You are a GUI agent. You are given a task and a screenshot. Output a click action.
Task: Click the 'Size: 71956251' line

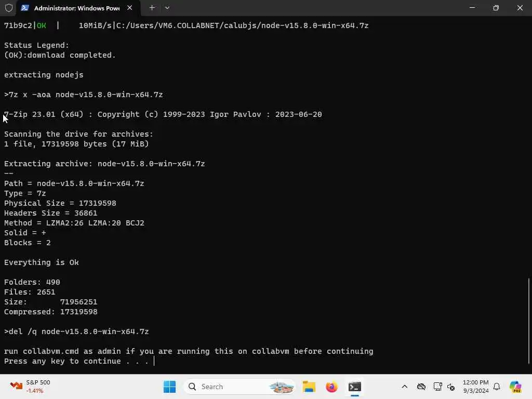pyautogui.click(x=51, y=302)
